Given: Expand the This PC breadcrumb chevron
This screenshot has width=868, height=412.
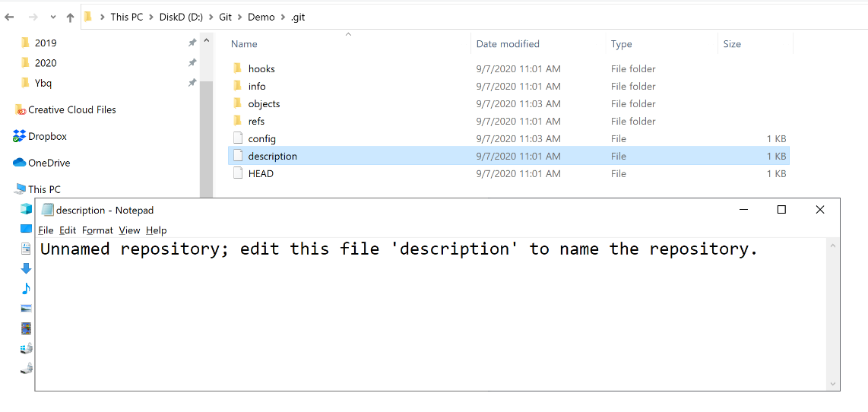Looking at the screenshot, I should point(150,17).
